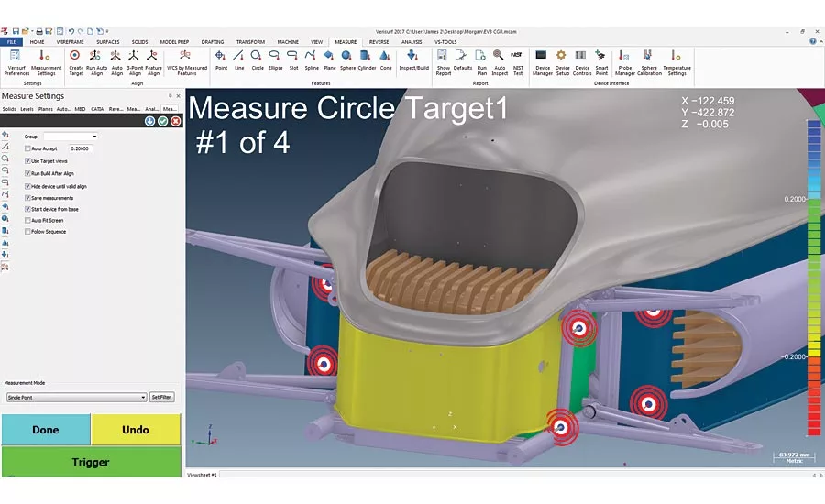
Task: Click WCS by Measured Features
Action: click(186, 63)
